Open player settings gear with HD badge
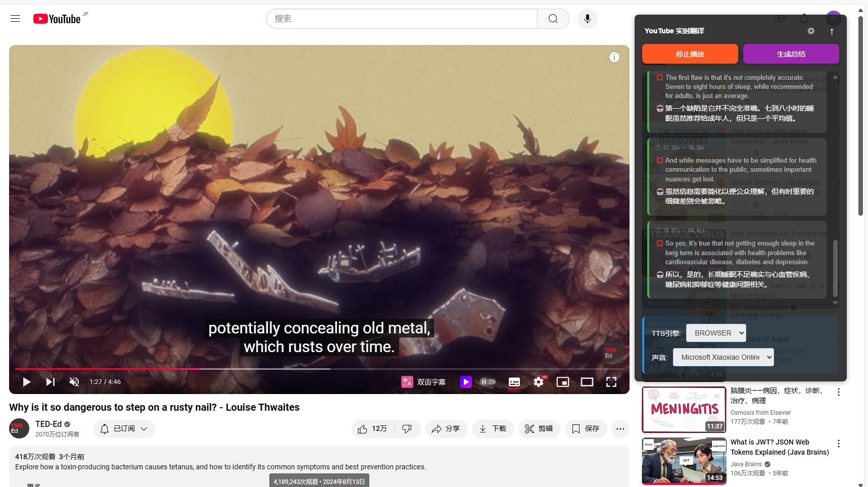This screenshot has width=868, height=487. pos(539,382)
